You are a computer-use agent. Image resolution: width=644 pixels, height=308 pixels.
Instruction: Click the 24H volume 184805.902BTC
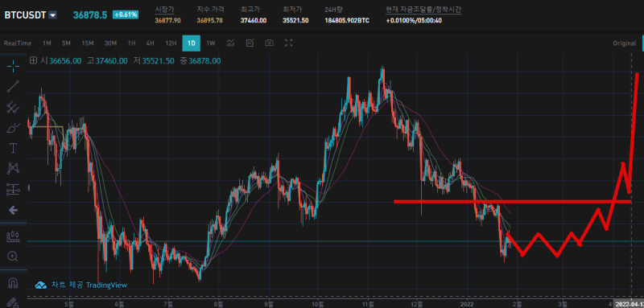point(347,20)
